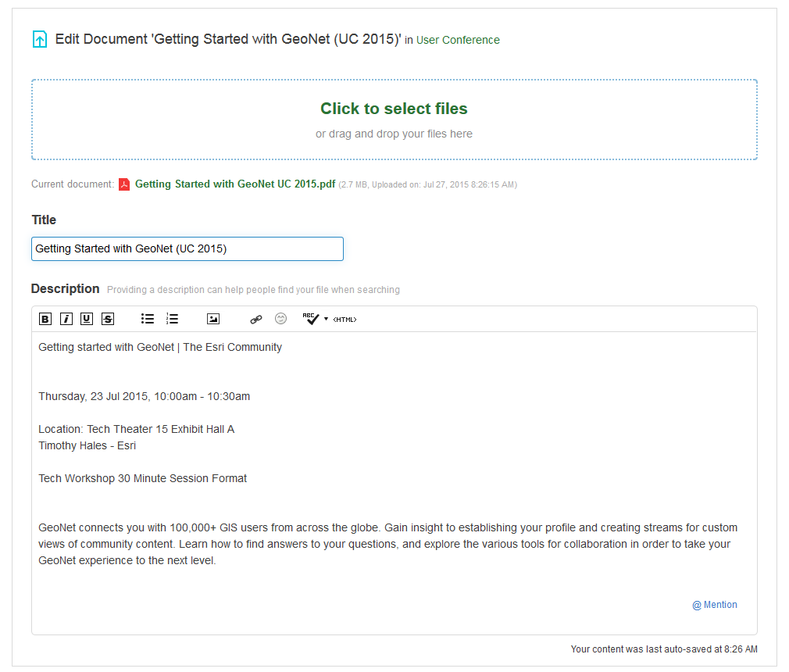Click the red PDF file icon
Image resolution: width=789 pixels, height=672 pixels.
click(x=124, y=184)
